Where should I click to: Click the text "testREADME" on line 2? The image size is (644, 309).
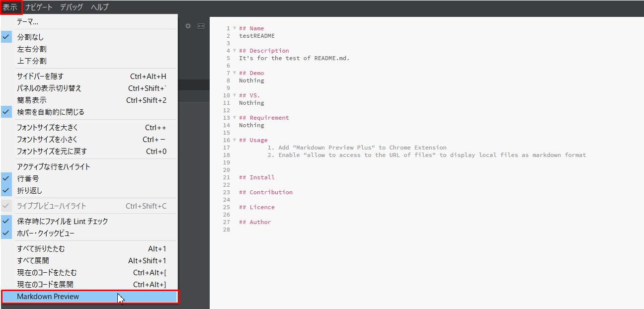(x=256, y=35)
